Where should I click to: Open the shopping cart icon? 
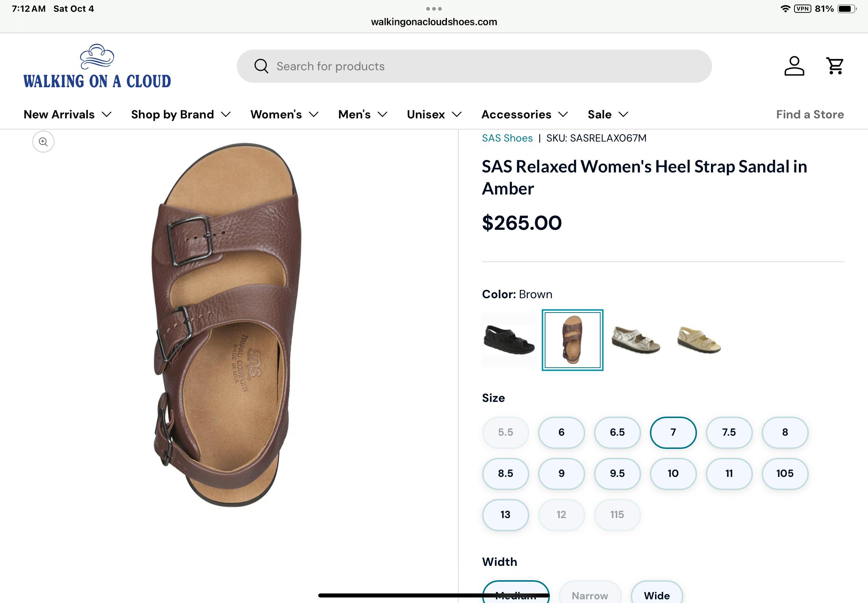click(835, 66)
